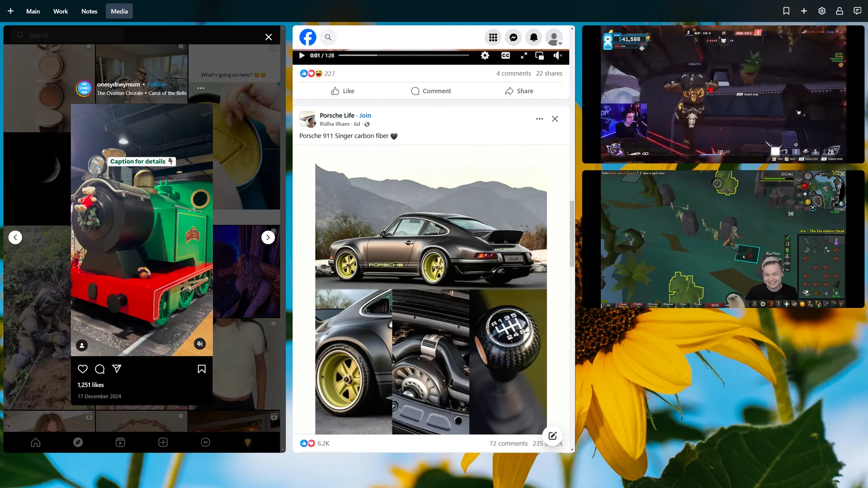
Task: Open Facebook Messenger
Action: tap(514, 37)
